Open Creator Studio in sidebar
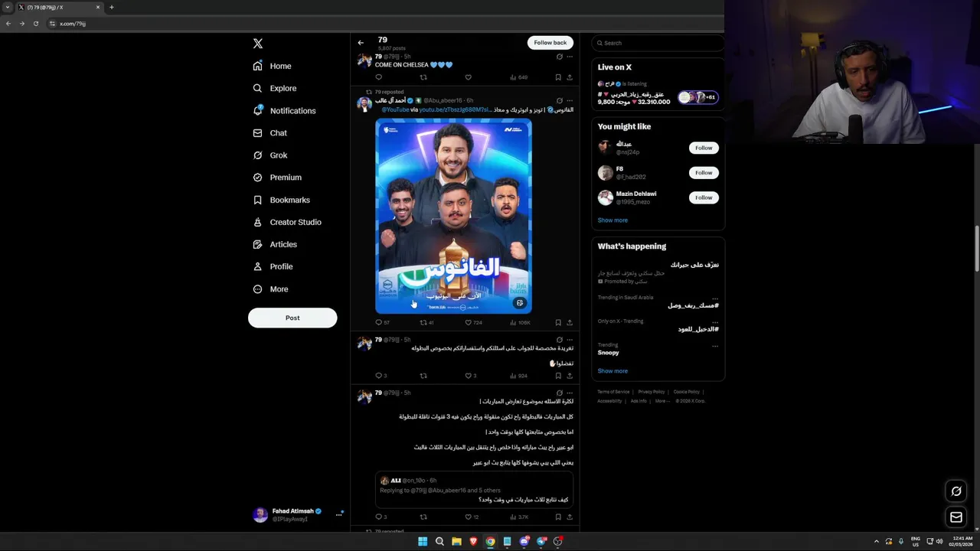This screenshot has width=980, height=551. coord(287,222)
